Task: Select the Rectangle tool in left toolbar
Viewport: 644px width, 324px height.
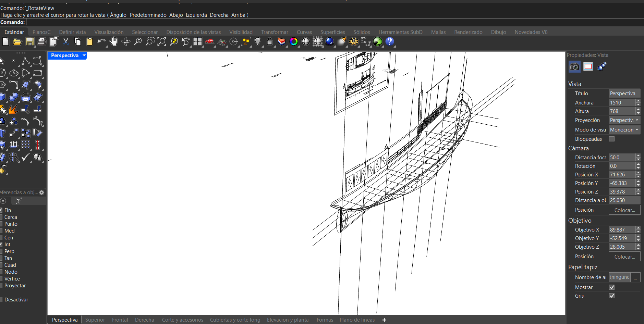Action: (38, 73)
